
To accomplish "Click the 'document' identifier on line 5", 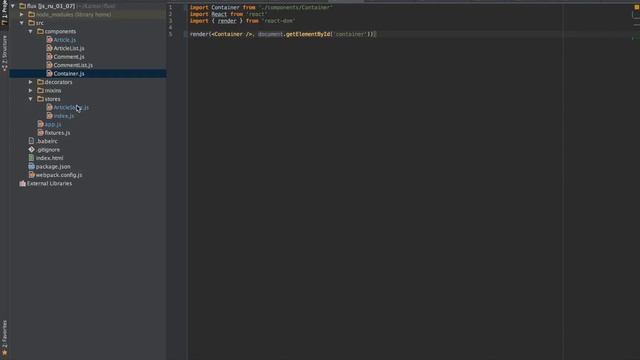I will [x=270, y=34].
